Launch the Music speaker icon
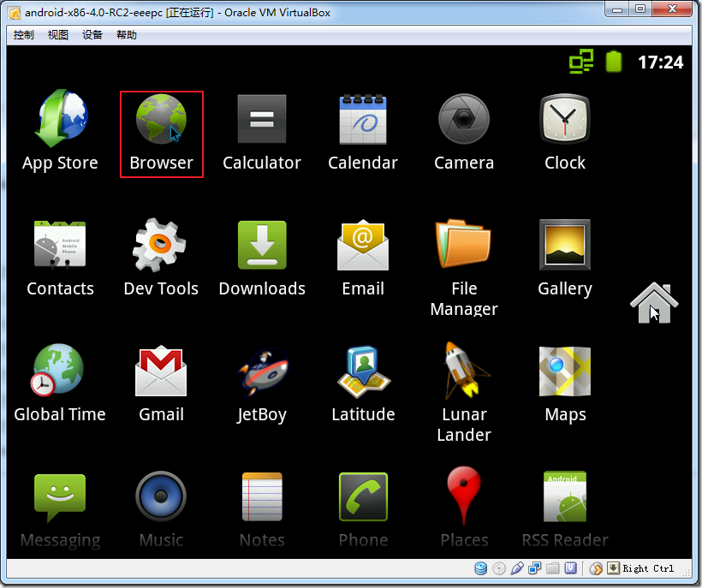This screenshot has height=588, width=702. [x=161, y=496]
